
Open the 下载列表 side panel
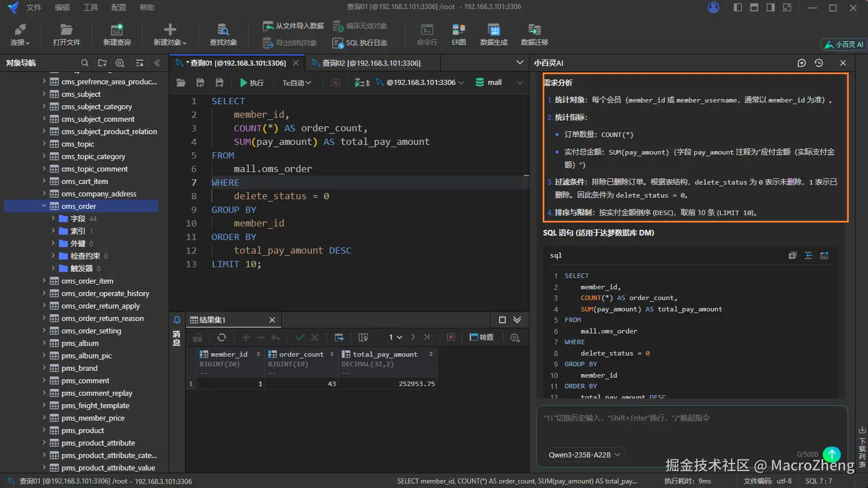[x=862, y=448]
